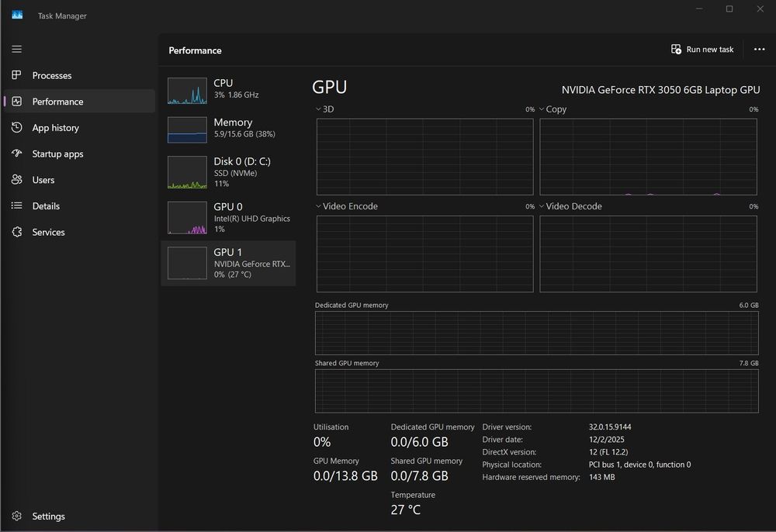Click the Video Decode graph area
The image size is (776, 532).
(648, 254)
